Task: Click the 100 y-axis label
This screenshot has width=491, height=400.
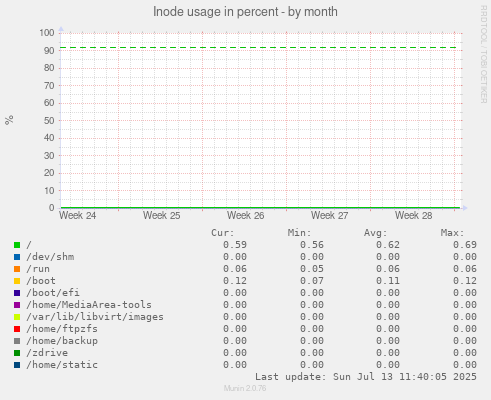Action: coord(47,33)
